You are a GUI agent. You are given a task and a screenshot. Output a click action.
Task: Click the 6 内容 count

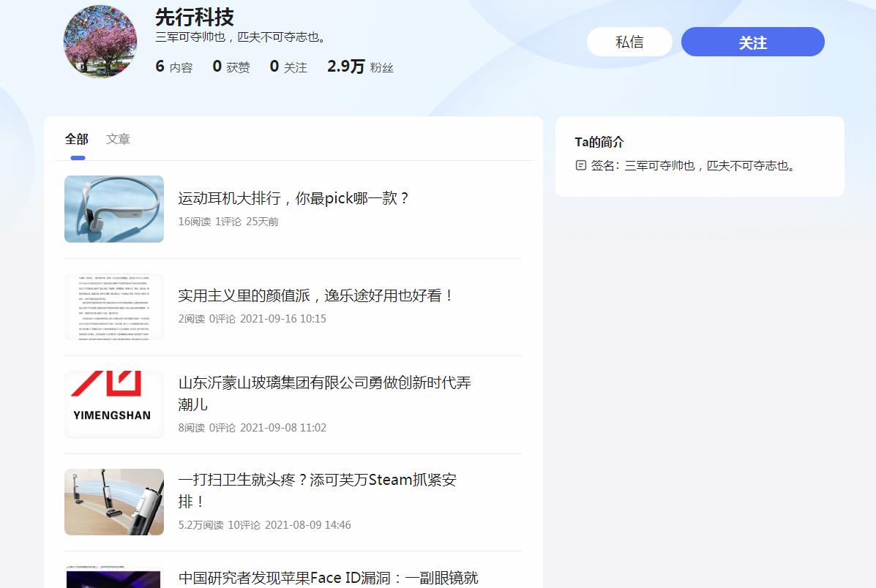[173, 67]
